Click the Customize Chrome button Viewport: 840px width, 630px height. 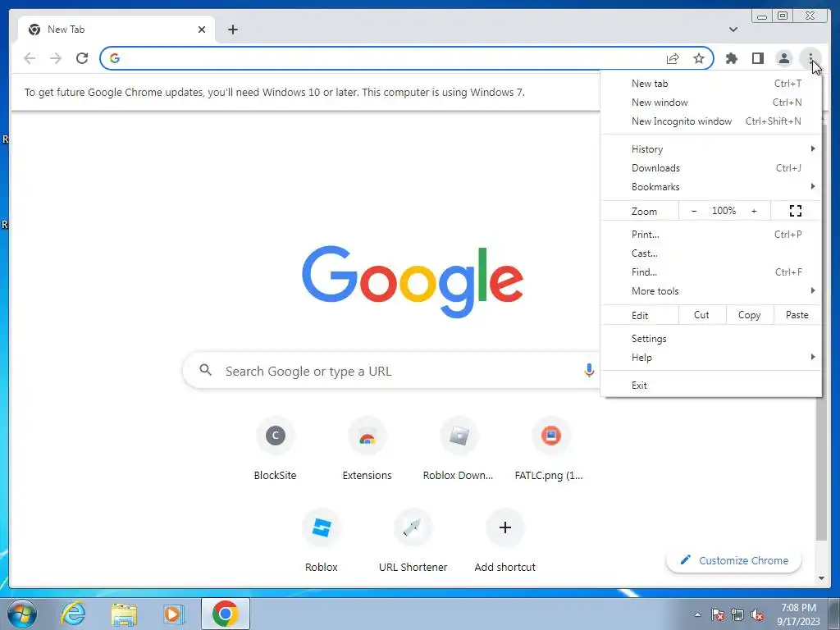(734, 560)
